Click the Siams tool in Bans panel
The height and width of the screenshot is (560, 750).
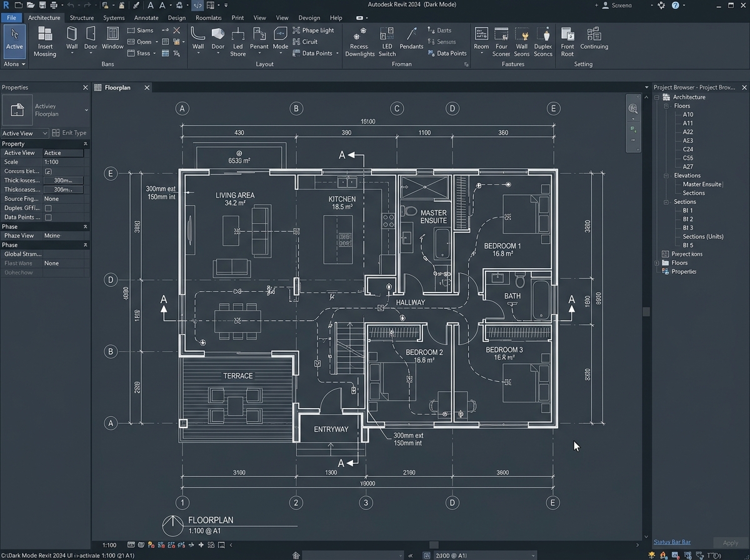coord(140,31)
